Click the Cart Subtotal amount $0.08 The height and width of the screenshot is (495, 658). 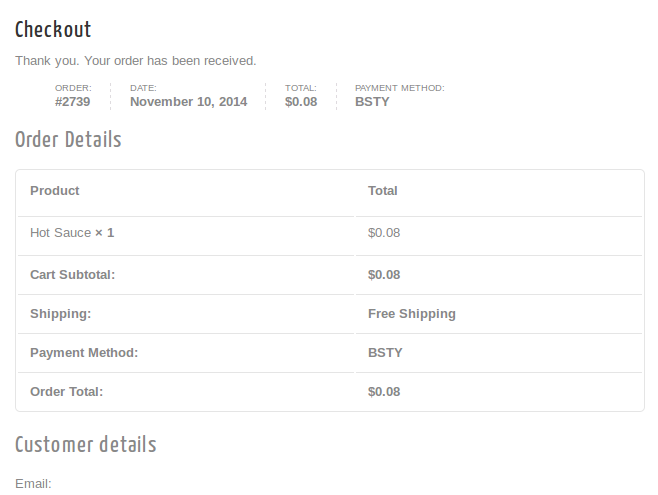tap(384, 275)
